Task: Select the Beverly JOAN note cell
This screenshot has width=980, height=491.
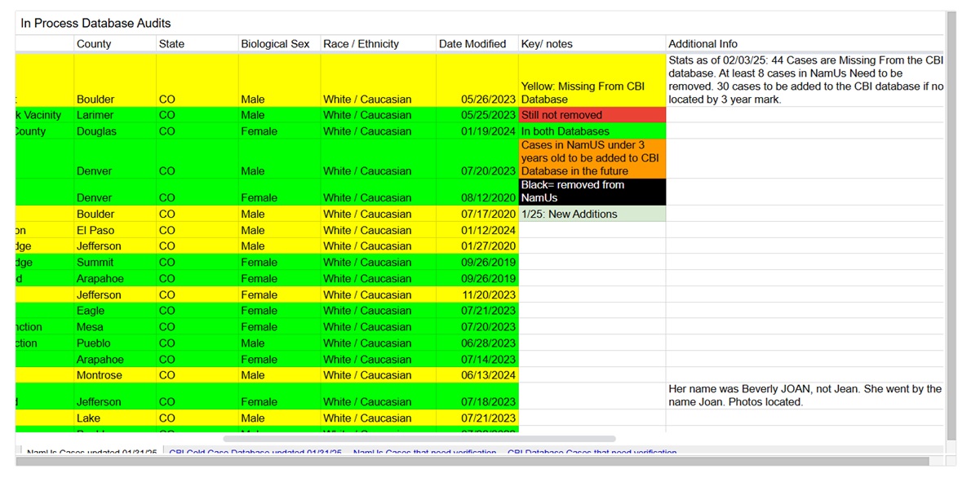Action: 804,396
